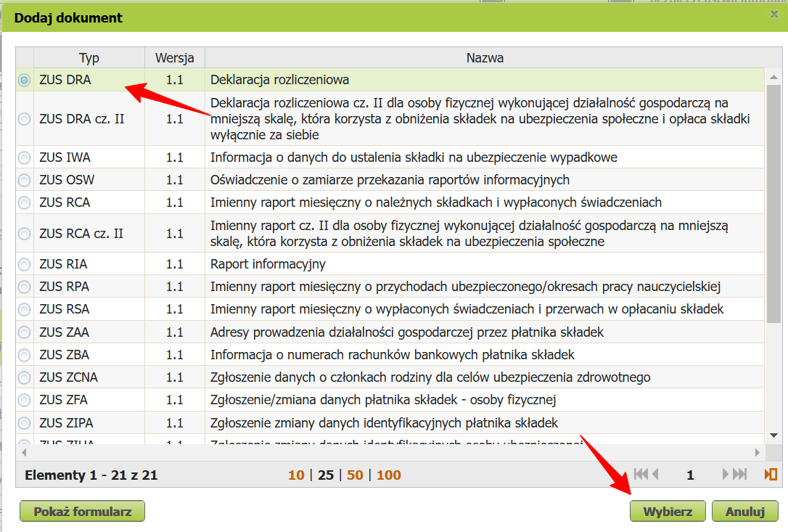
Task: Set page size to 10 elements
Action: (296, 475)
